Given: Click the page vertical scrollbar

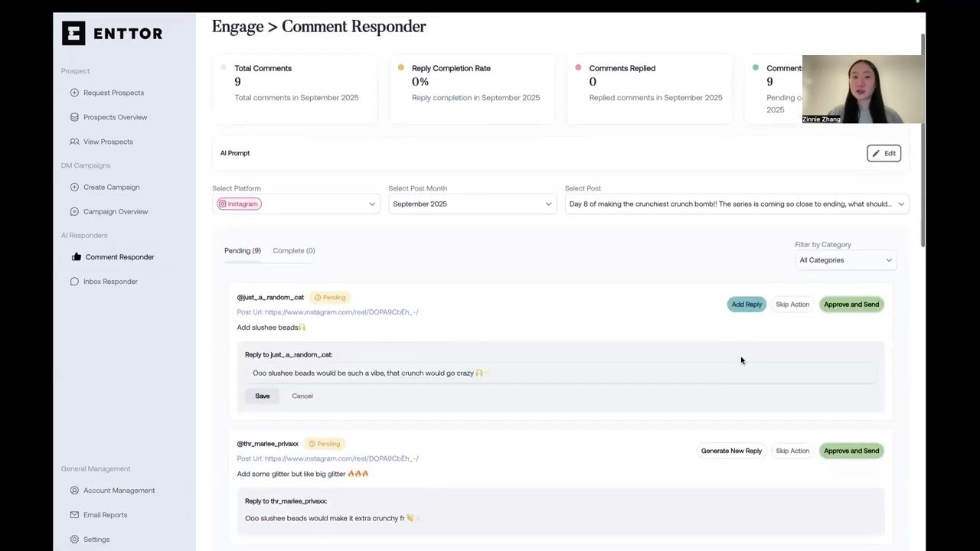Looking at the screenshot, I should (923, 139).
